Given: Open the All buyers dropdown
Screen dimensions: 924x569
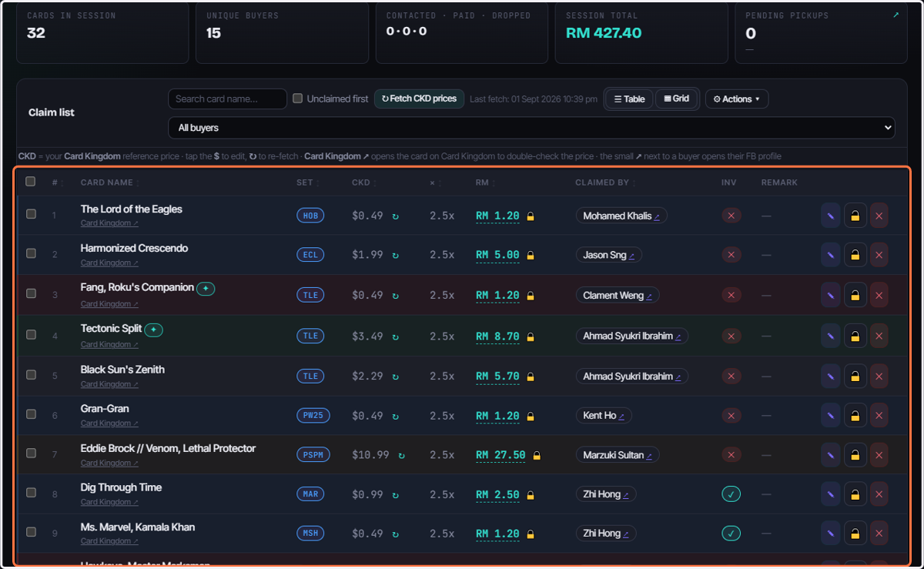Looking at the screenshot, I should tap(531, 128).
